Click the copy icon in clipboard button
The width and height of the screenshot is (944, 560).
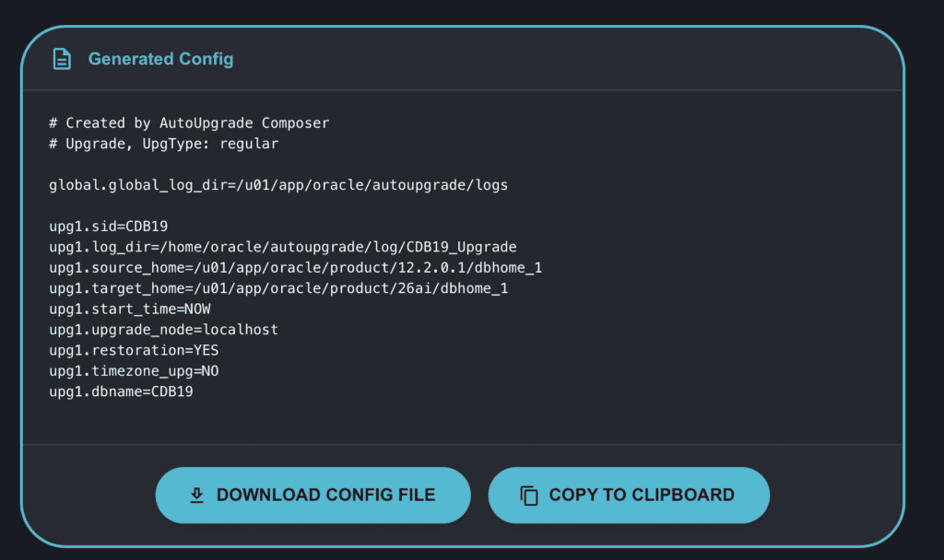(x=529, y=496)
